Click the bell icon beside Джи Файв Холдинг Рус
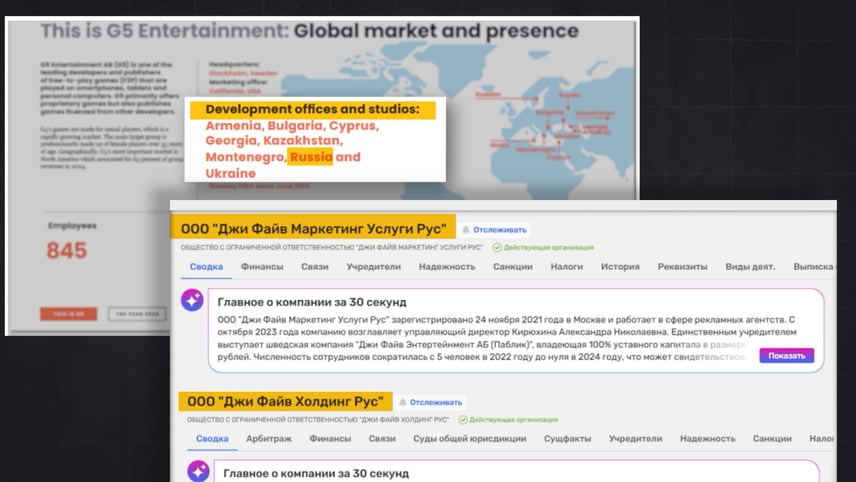The height and width of the screenshot is (482, 856). [x=402, y=402]
